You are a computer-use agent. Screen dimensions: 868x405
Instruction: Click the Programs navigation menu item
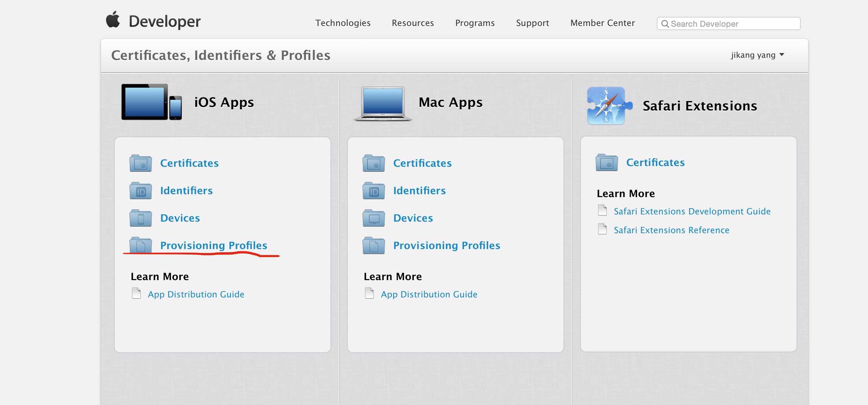pyautogui.click(x=475, y=23)
